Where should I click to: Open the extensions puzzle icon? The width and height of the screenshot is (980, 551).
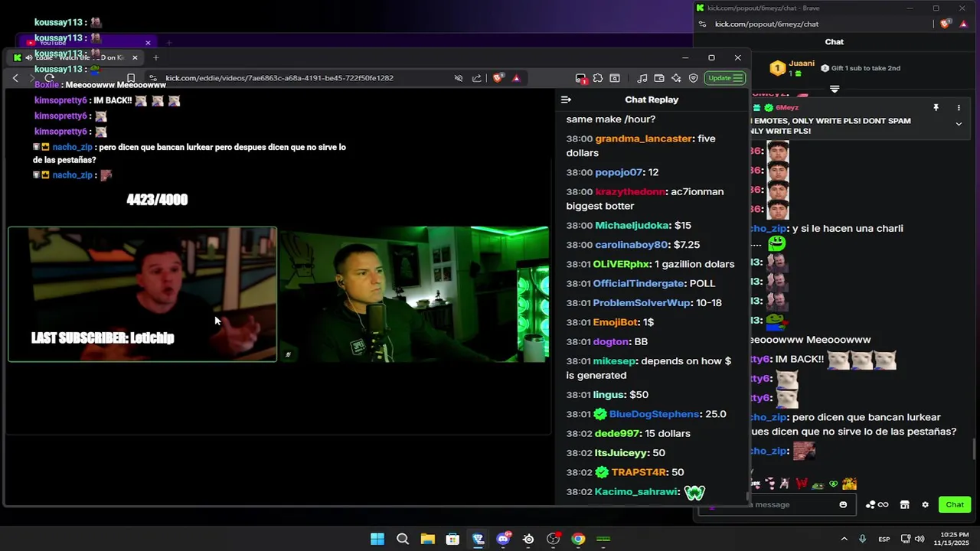[x=598, y=78]
